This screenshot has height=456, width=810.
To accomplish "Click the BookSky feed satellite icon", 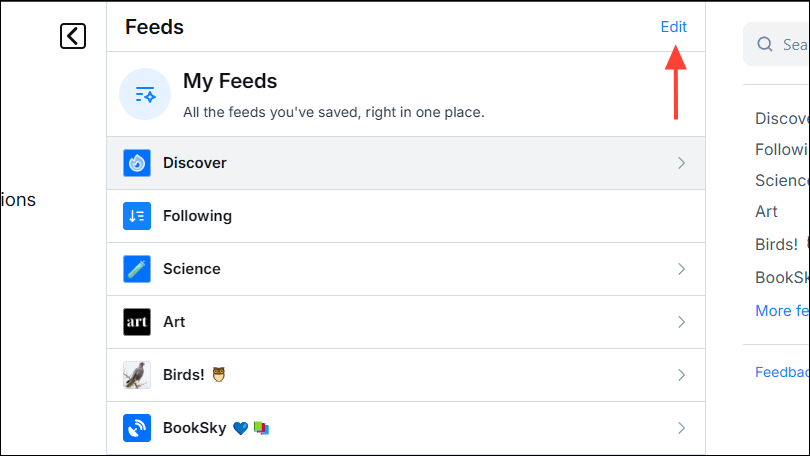I will (x=137, y=428).
